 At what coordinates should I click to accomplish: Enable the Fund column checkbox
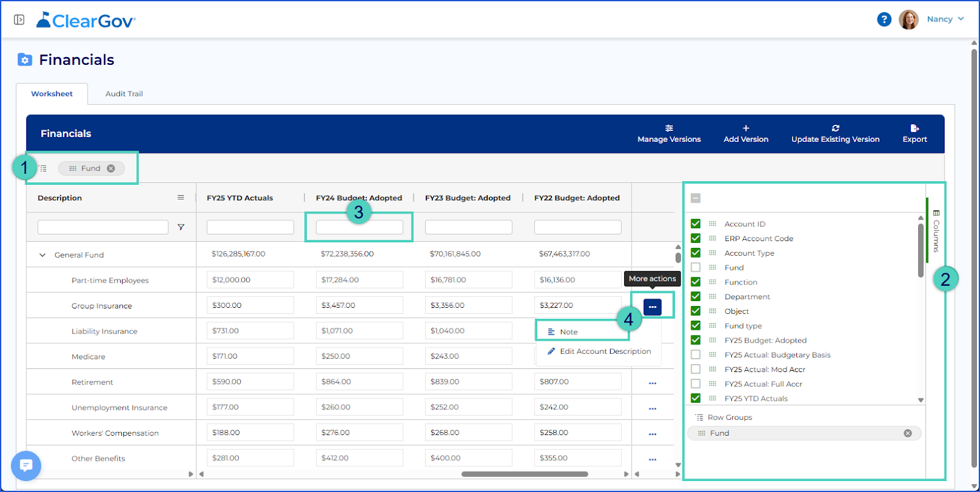pos(696,267)
